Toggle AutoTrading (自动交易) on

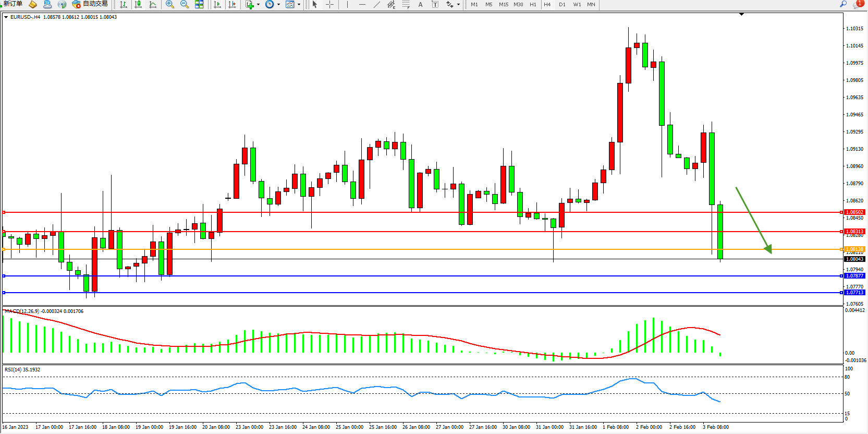[x=90, y=4]
